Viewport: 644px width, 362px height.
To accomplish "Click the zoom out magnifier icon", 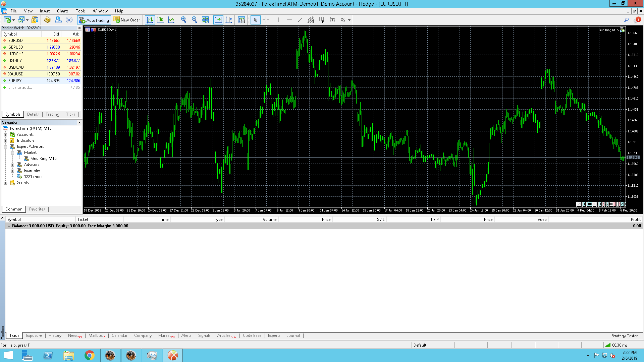I will tap(194, 20).
